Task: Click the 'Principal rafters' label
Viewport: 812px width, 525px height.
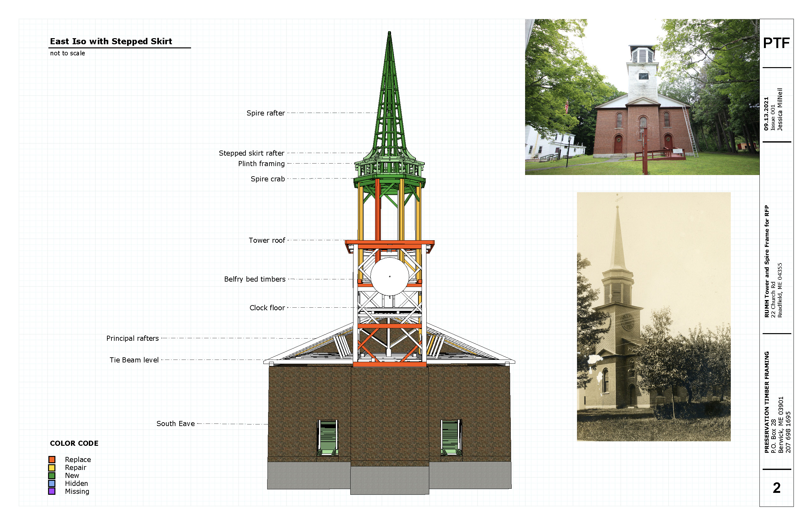Action: [x=132, y=339]
